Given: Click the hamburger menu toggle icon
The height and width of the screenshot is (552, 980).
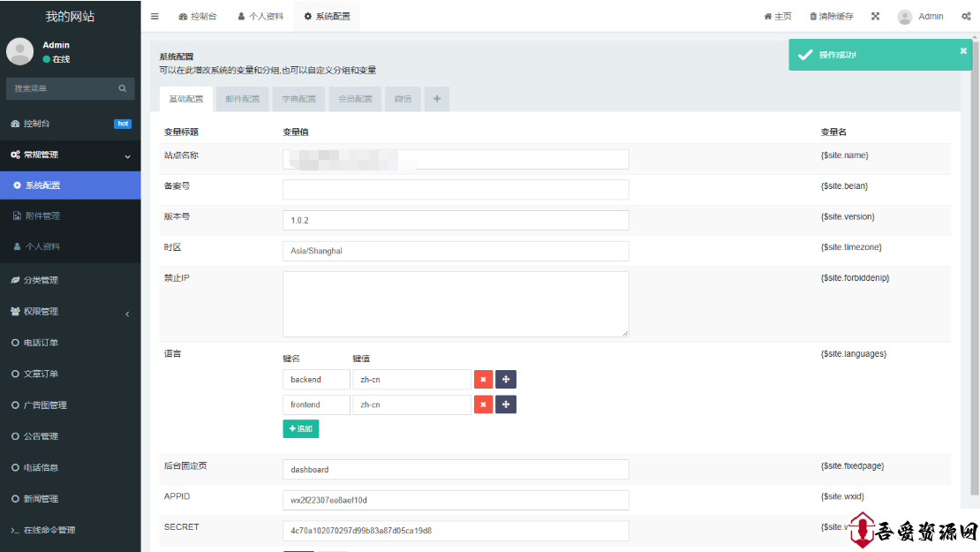Looking at the screenshot, I should tap(155, 17).
